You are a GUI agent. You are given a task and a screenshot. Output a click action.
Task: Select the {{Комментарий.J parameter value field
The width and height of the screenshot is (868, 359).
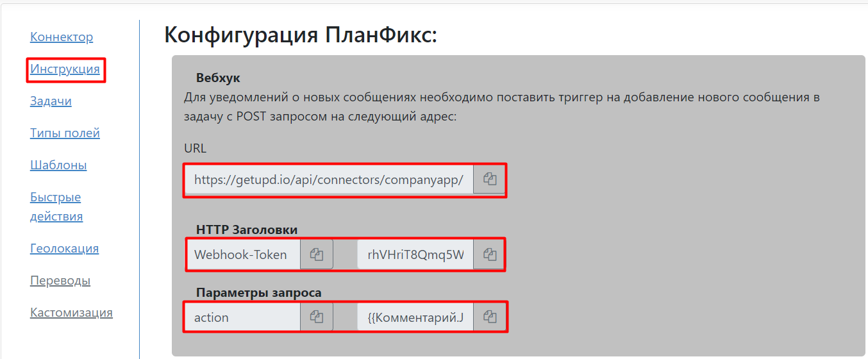415,317
